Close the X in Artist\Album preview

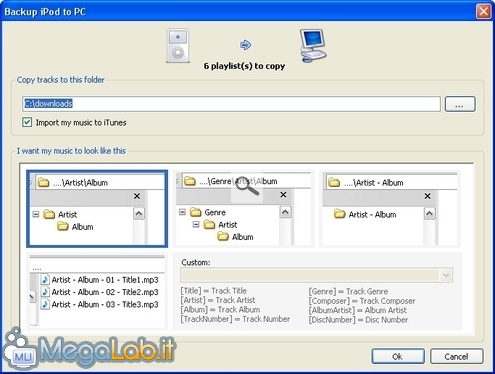click(x=137, y=196)
